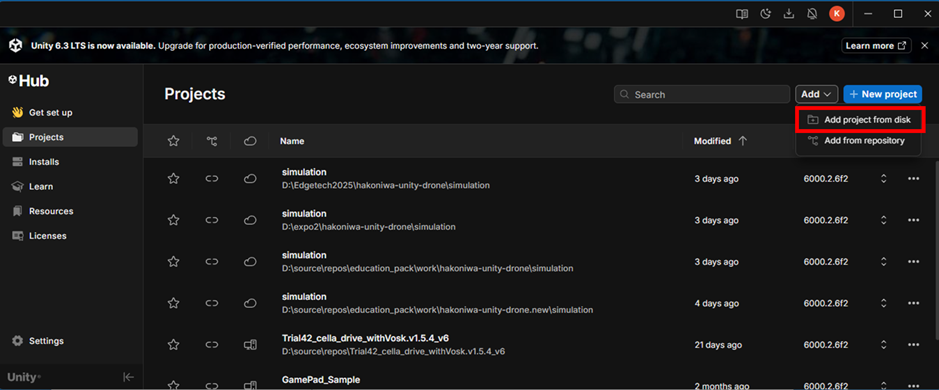The height and width of the screenshot is (390, 939).
Task: Open more options for hakoniwa-unity-drone.new simulation
Action: pyautogui.click(x=913, y=303)
